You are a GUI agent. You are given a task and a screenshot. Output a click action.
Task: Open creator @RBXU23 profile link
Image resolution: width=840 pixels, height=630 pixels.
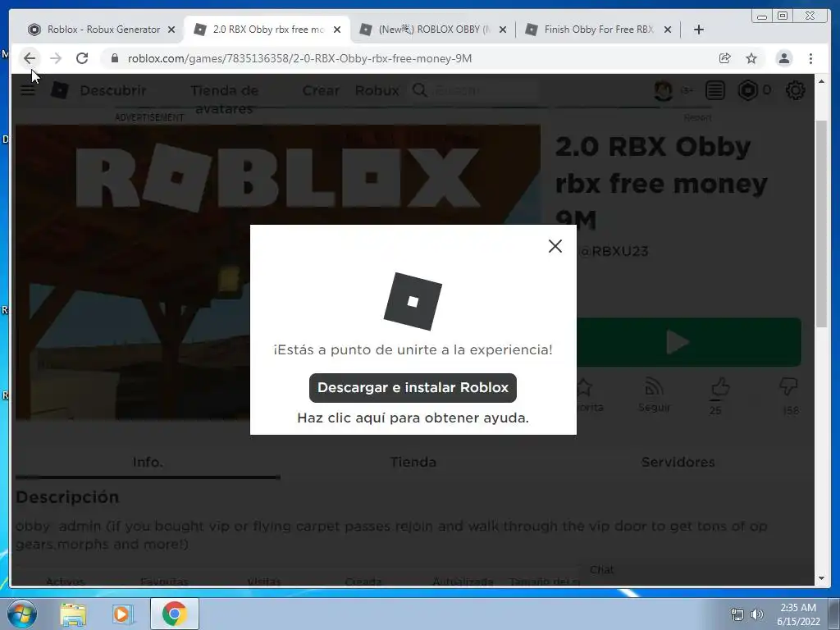point(614,251)
